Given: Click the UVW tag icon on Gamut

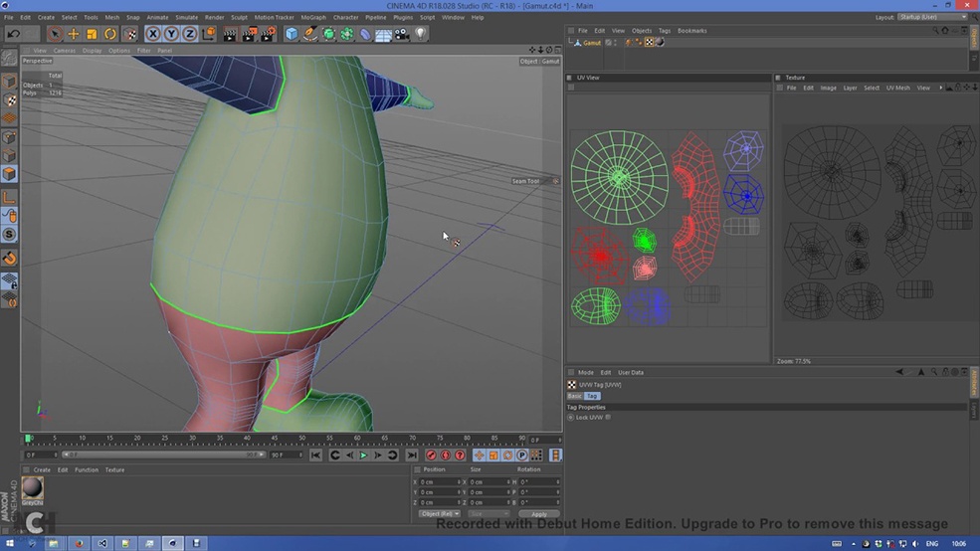Looking at the screenshot, I should tap(650, 43).
